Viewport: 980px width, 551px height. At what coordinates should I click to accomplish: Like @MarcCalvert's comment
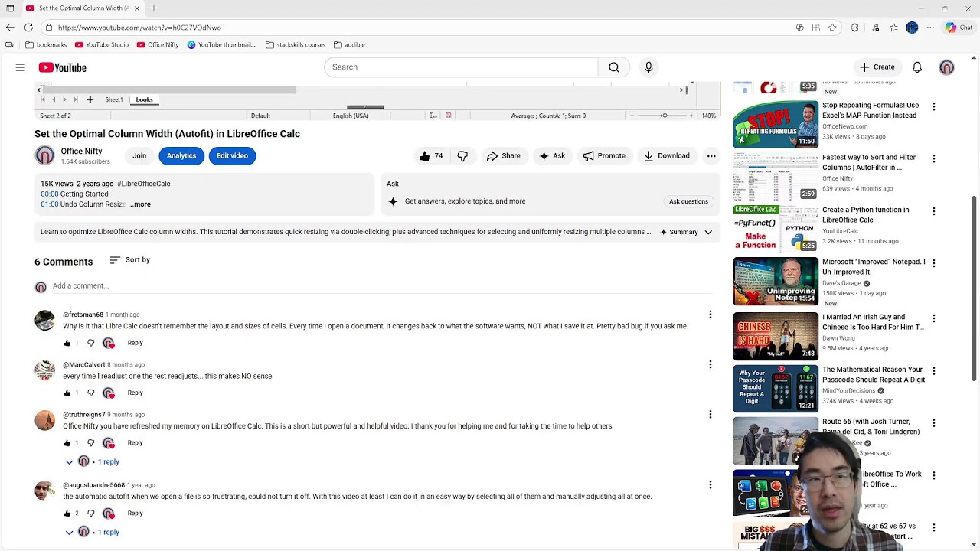click(x=67, y=393)
